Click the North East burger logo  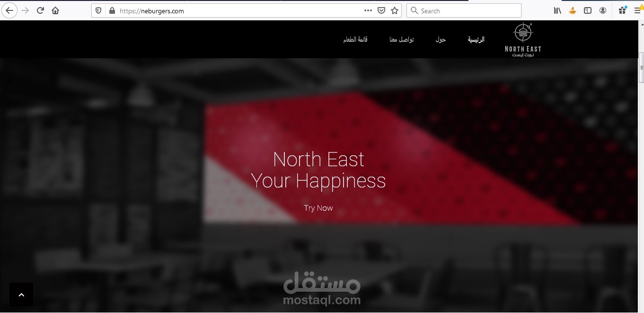pos(523,40)
